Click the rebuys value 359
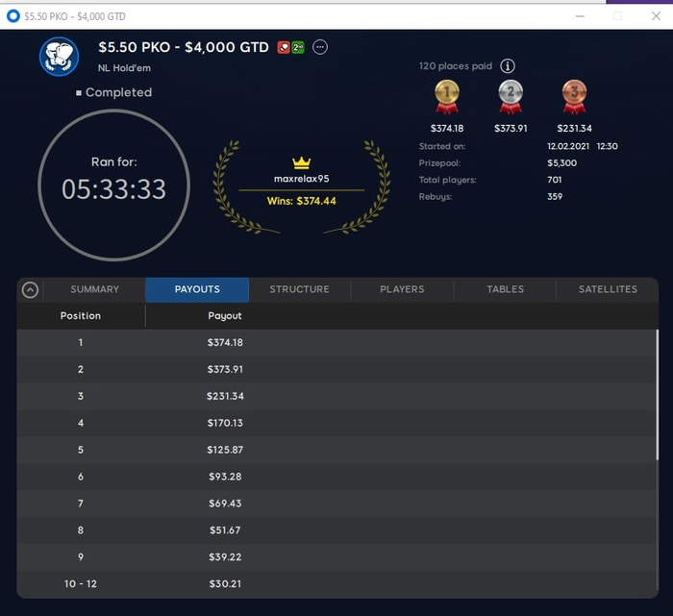This screenshot has width=673, height=616. [x=555, y=196]
